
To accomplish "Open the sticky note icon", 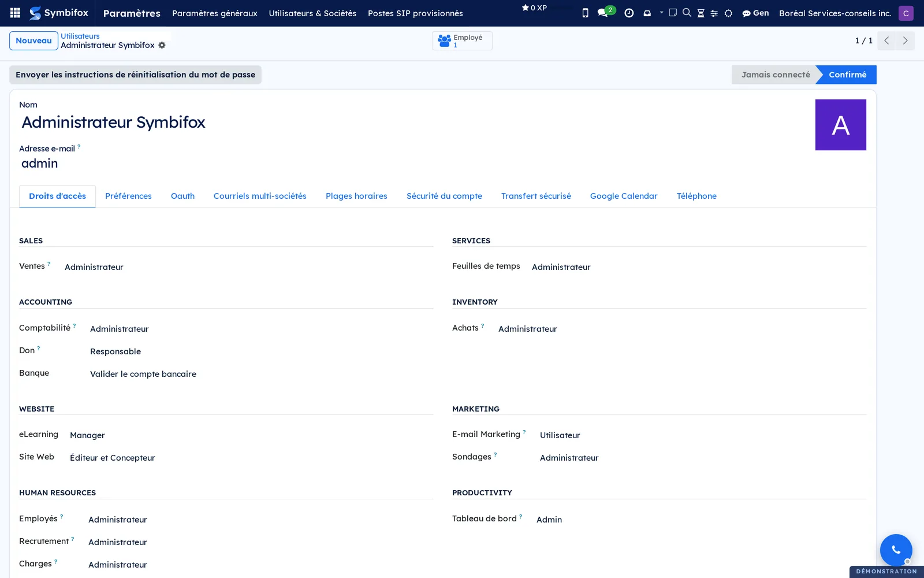I will coord(673,13).
